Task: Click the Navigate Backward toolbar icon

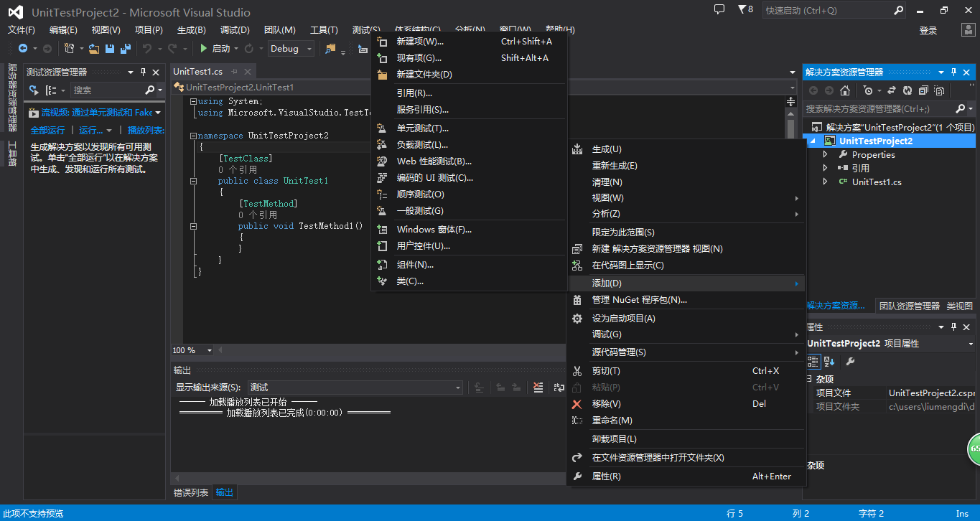Action: coord(23,49)
